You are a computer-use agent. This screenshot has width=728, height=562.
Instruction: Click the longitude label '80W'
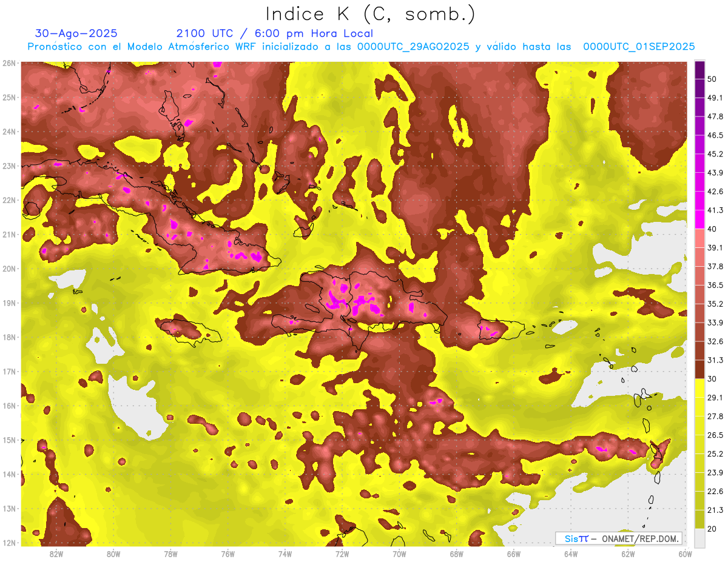click(x=113, y=554)
